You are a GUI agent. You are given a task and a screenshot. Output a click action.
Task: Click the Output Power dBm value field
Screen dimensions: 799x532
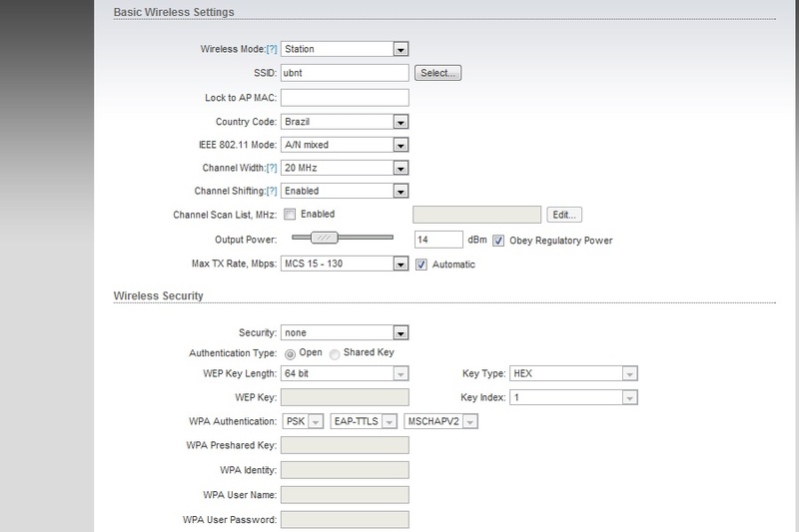coord(437,241)
